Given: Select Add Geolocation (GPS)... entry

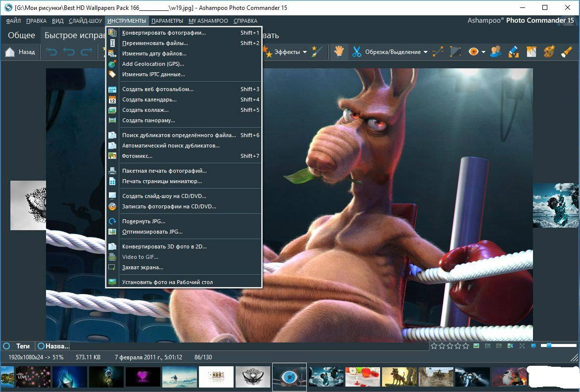Looking at the screenshot, I should coord(184,64).
